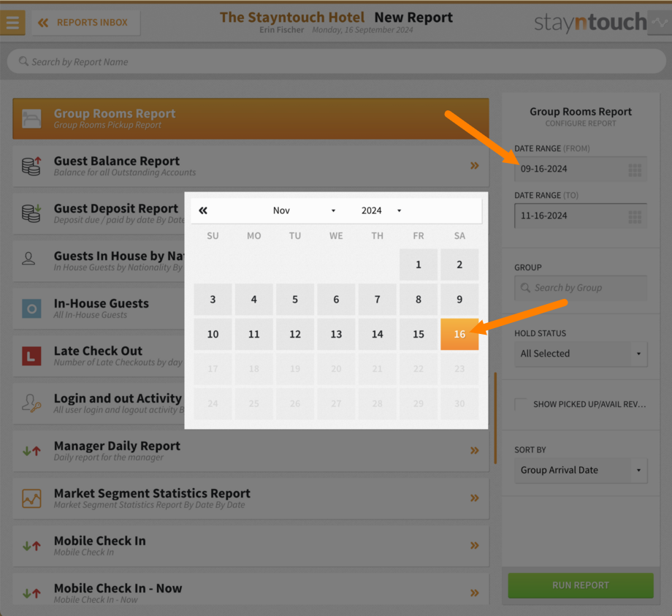The height and width of the screenshot is (616, 672).
Task: Expand Market Segment Statistics Report chevron
Action: click(x=475, y=498)
